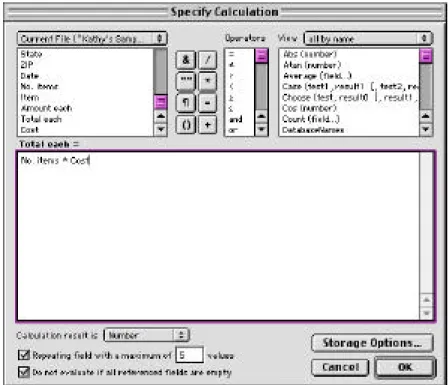This screenshot has width=448, height=385.
Task: Toggle Do not evaluate if empty checkbox
Action: coord(24,372)
